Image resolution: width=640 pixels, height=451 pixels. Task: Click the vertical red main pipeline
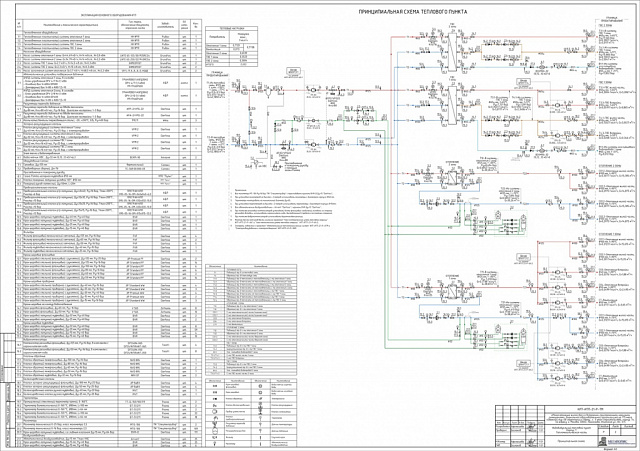click(x=391, y=161)
